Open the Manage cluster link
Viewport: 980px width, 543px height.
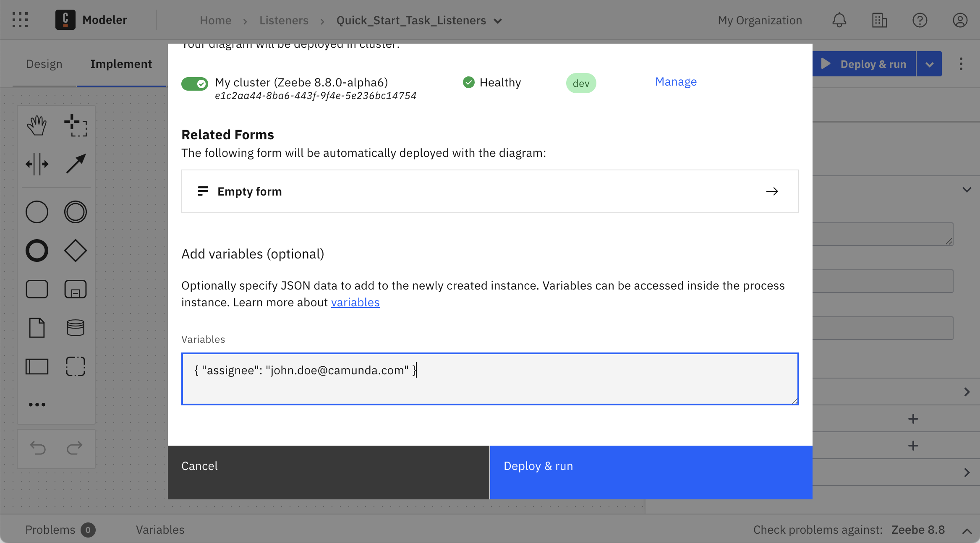[675, 81]
